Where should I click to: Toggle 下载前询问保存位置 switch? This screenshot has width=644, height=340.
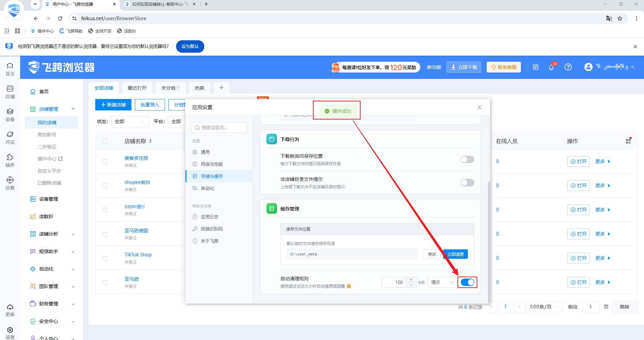pos(467,159)
